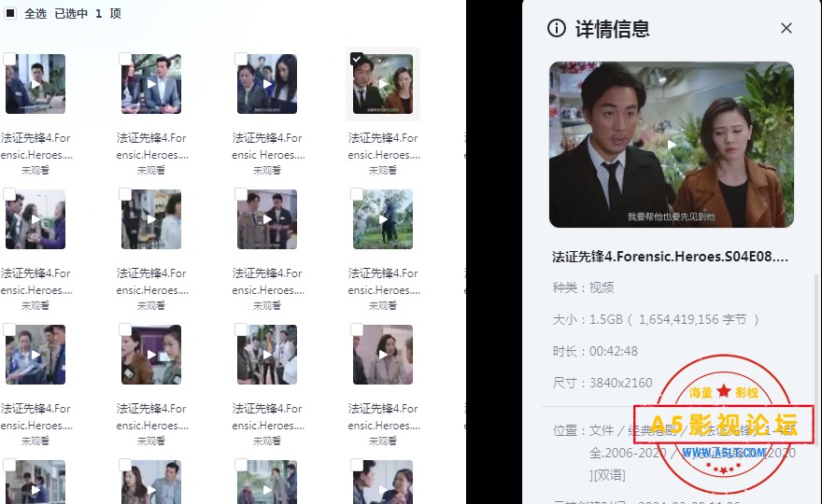Uncheck the selected video in first row, fourth column
The image size is (822, 504).
357,59
